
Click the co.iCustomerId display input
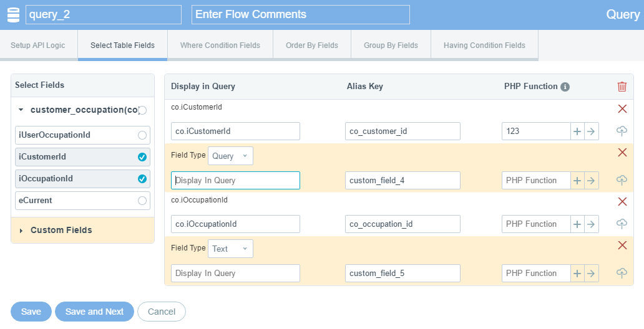[235, 131]
